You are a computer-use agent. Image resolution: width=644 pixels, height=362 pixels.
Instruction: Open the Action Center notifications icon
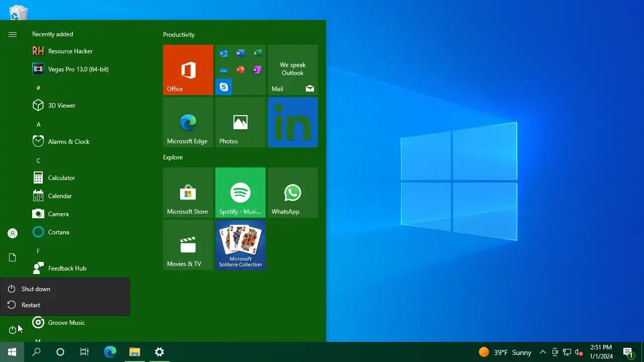628,352
